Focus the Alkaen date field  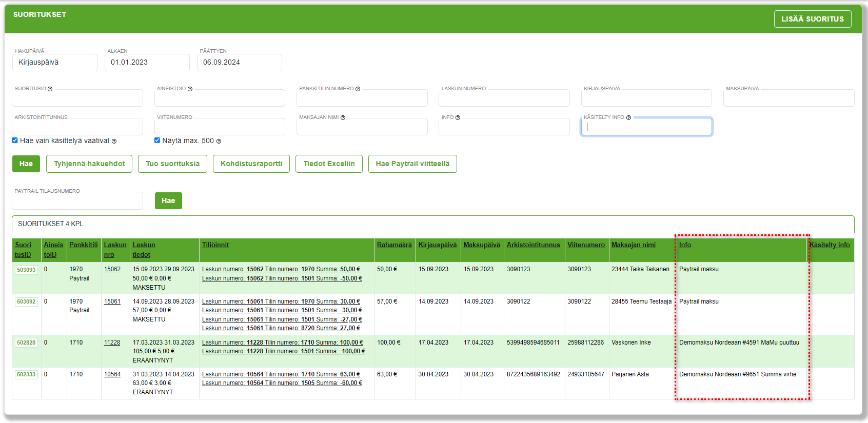pyautogui.click(x=147, y=63)
